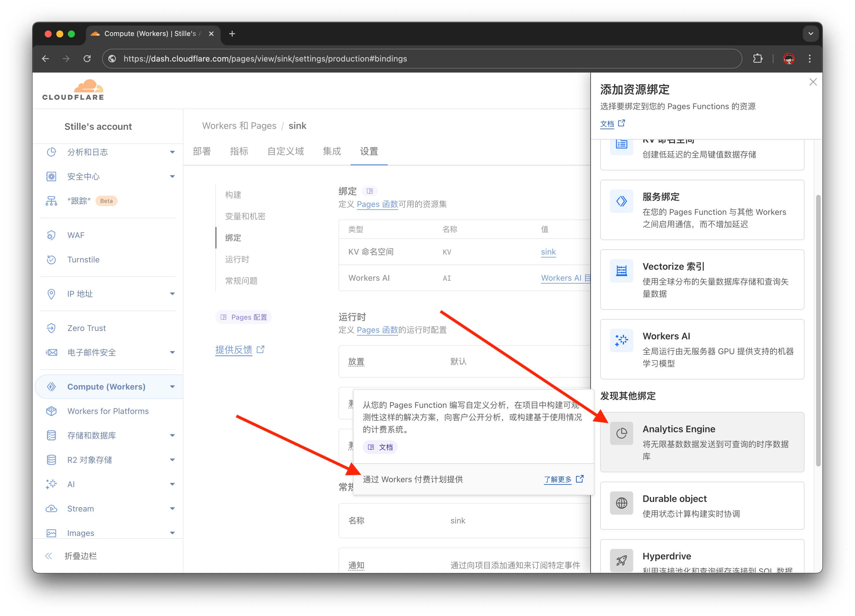Switch to the 指标 tab

[x=239, y=152]
